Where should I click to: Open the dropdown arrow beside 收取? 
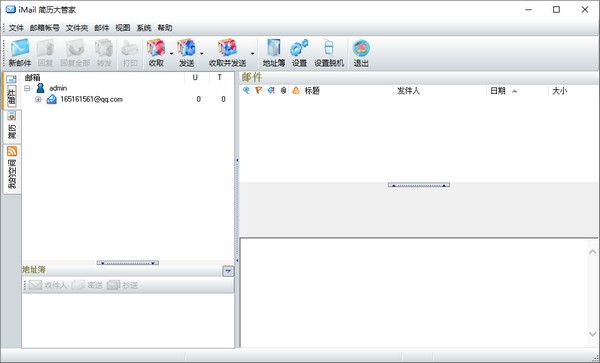coord(171,54)
